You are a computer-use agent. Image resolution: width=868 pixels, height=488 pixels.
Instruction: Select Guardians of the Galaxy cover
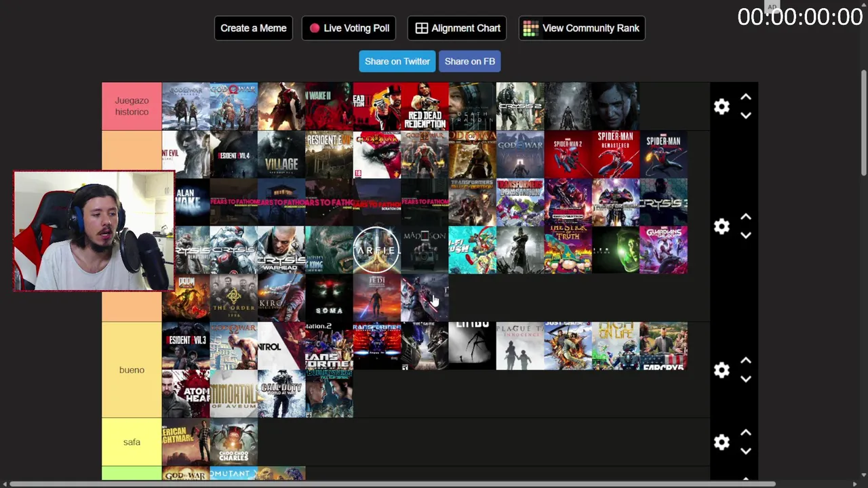coord(663,250)
